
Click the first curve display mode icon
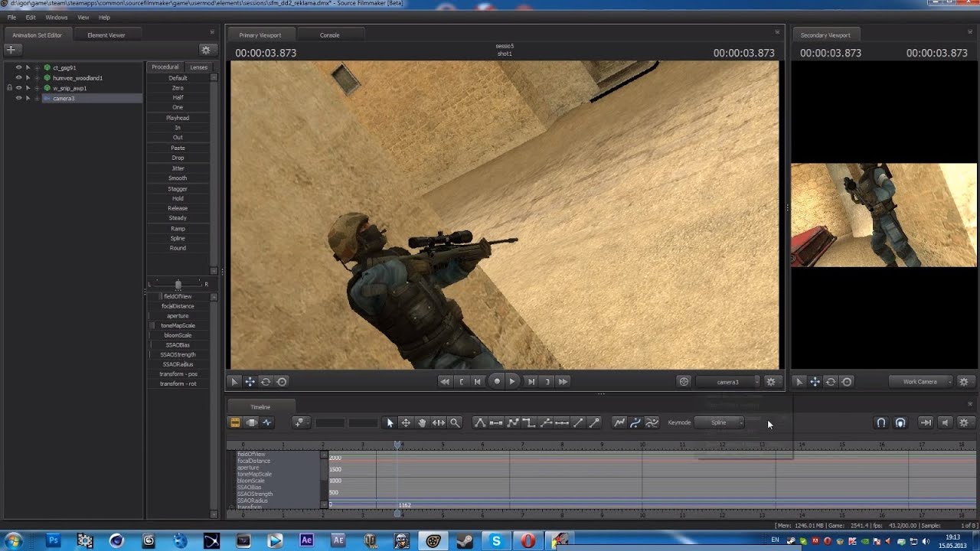[619, 422]
